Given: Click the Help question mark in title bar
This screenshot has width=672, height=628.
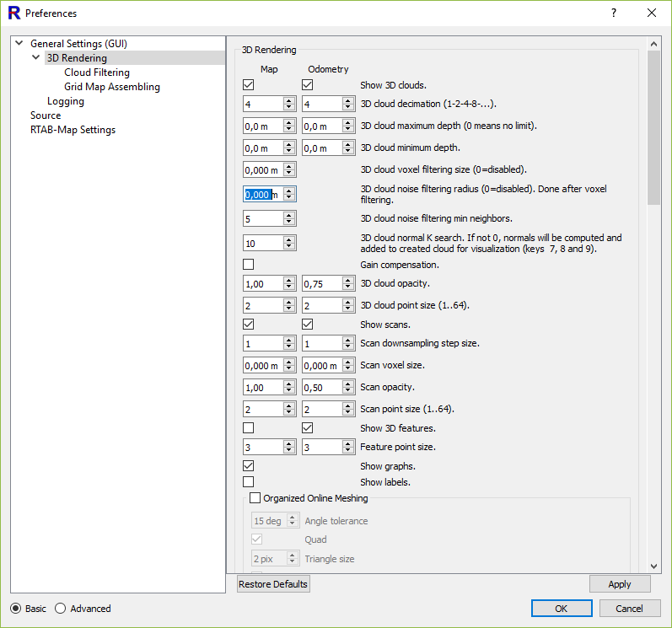Looking at the screenshot, I should pos(613,13).
